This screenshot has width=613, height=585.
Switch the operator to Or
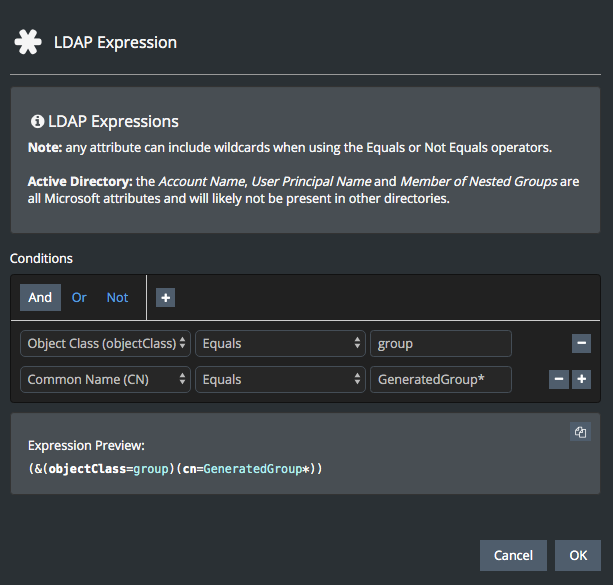(x=79, y=297)
